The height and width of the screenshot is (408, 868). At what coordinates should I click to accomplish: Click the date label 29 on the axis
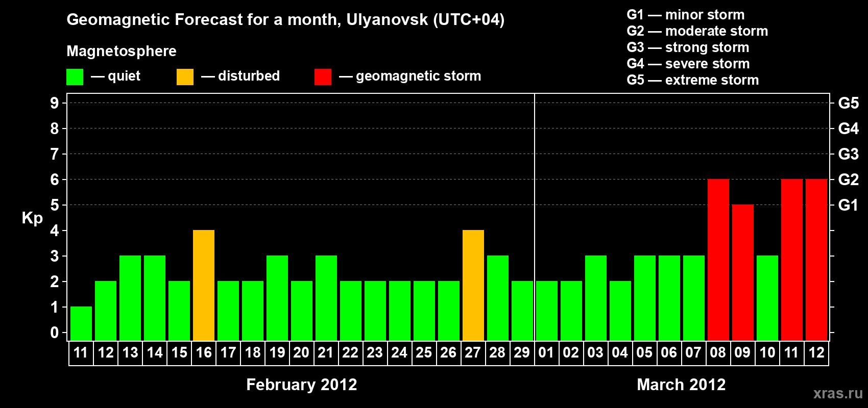[x=522, y=353]
